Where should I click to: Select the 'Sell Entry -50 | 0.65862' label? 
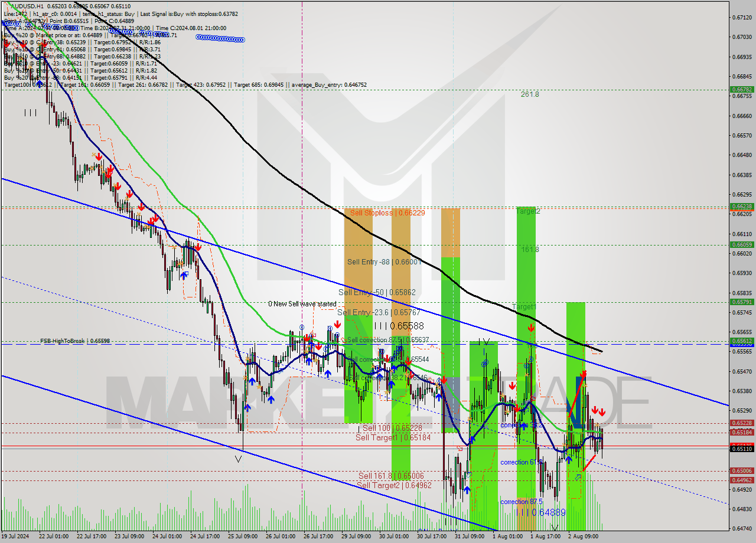pyautogui.click(x=377, y=292)
